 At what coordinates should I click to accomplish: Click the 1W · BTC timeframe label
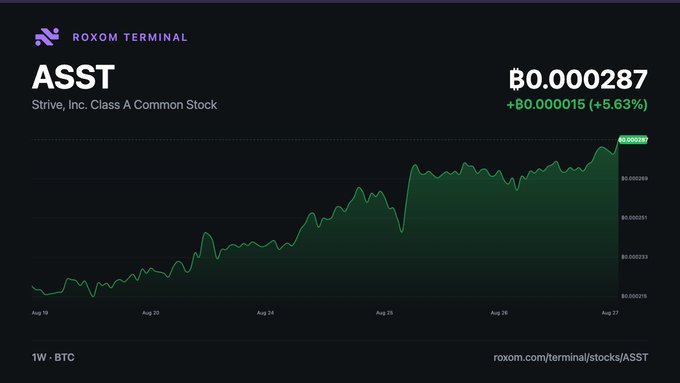[53, 357]
